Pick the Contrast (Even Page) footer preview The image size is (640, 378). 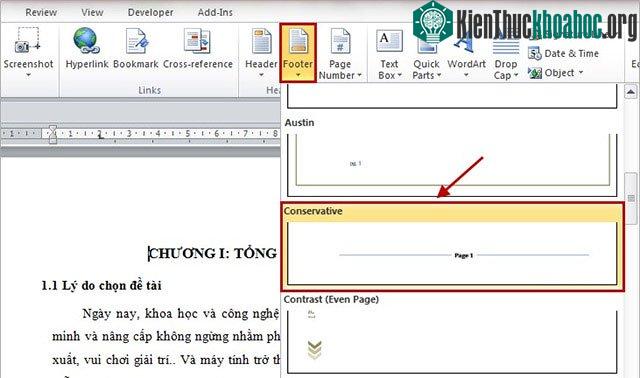click(x=452, y=342)
